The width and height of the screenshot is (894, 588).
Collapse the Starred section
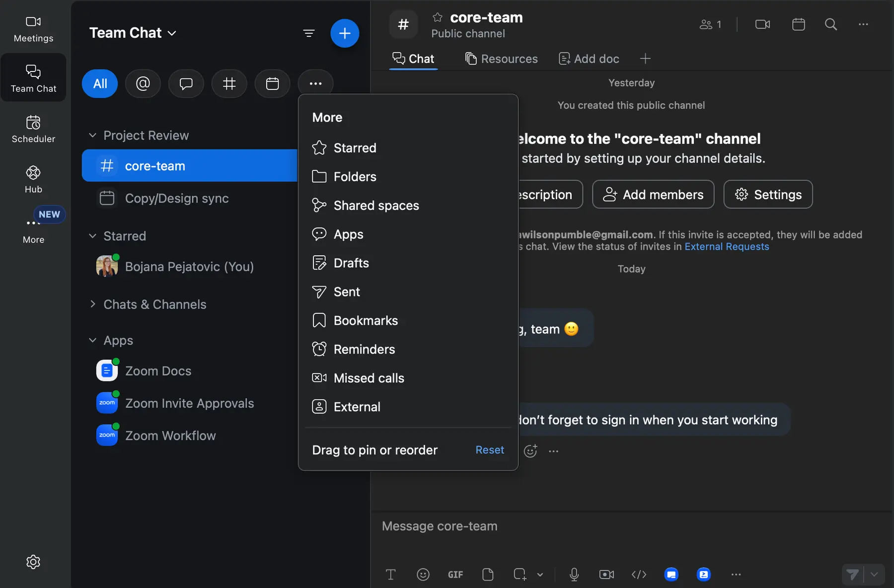[92, 236]
